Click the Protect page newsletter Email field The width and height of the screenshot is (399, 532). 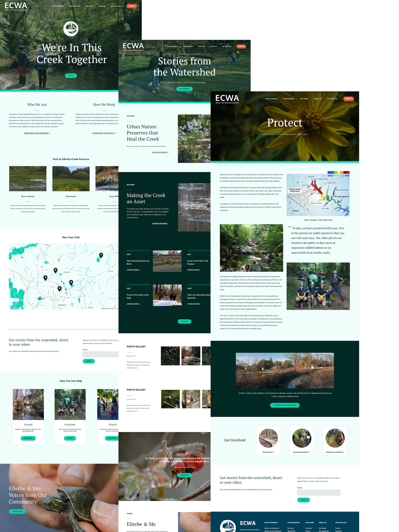point(319,493)
